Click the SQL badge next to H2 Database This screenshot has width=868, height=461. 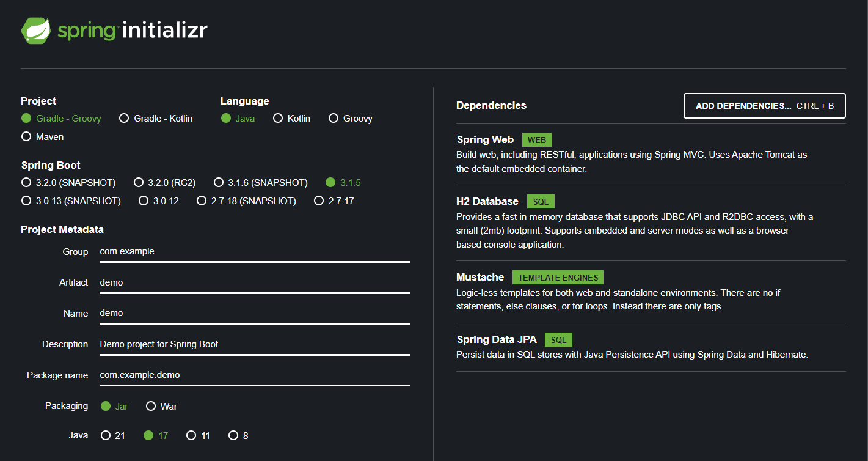tap(541, 202)
